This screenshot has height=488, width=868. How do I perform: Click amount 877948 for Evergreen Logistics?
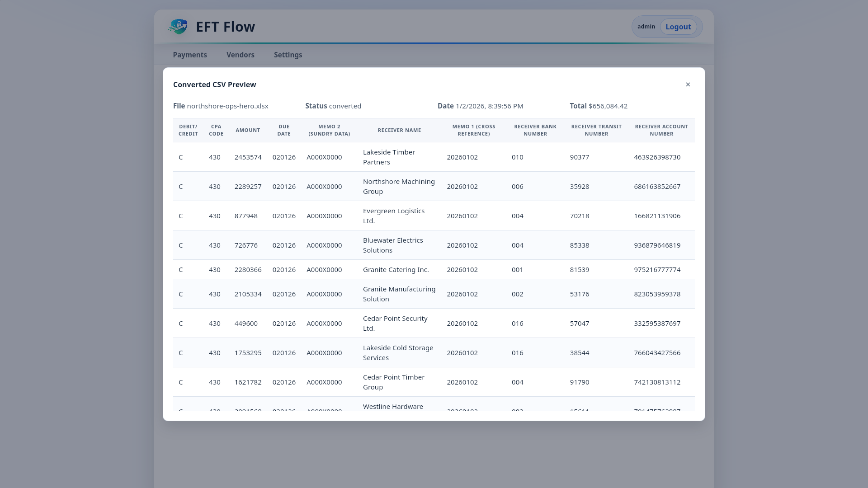coord(246,216)
